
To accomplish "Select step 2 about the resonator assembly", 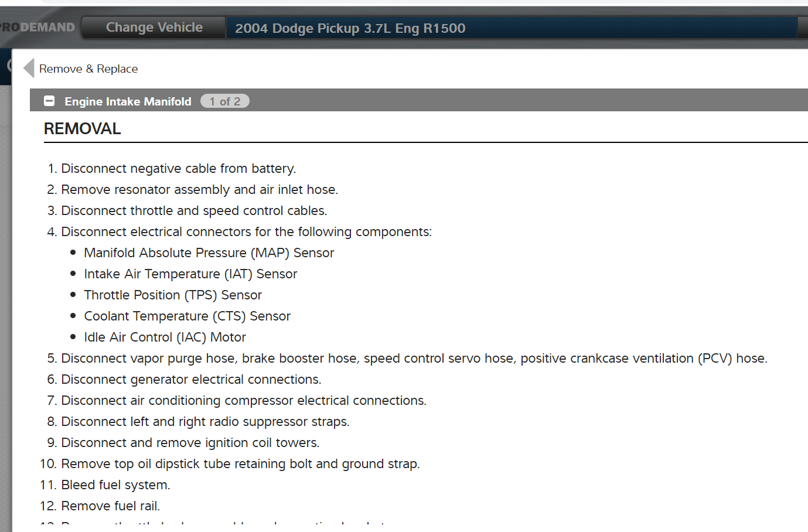I will pos(199,190).
